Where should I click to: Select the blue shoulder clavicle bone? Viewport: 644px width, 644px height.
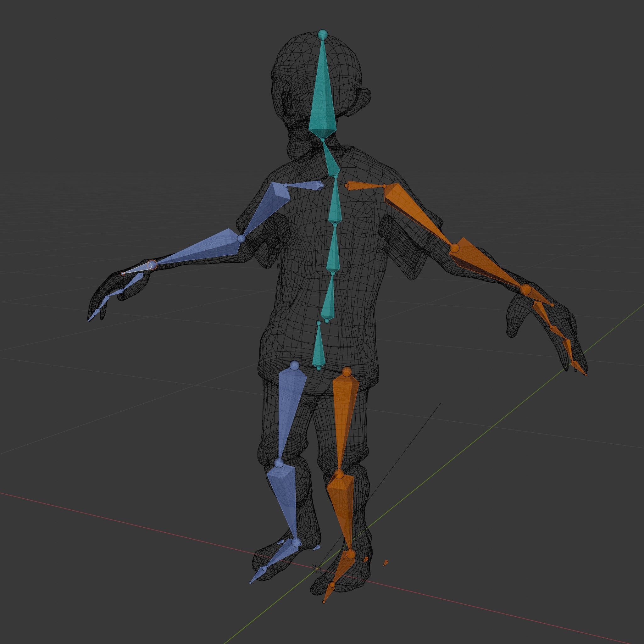point(305,185)
